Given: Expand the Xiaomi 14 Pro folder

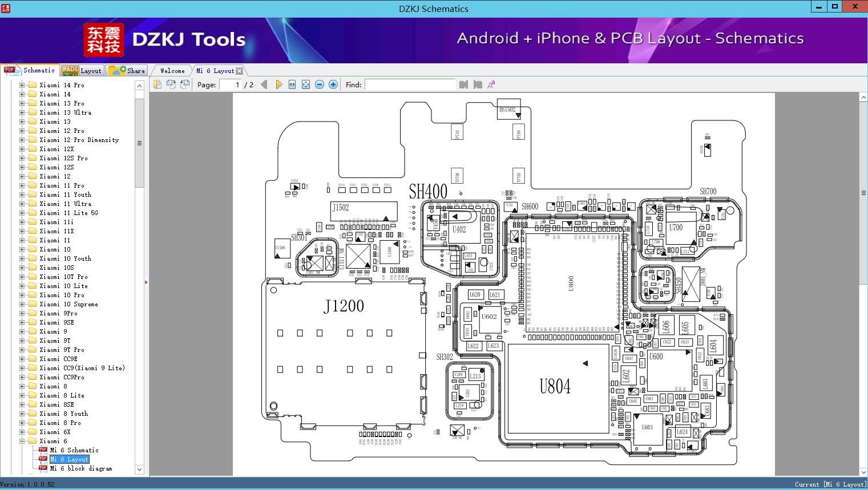Looking at the screenshot, I should coord(22,85).
